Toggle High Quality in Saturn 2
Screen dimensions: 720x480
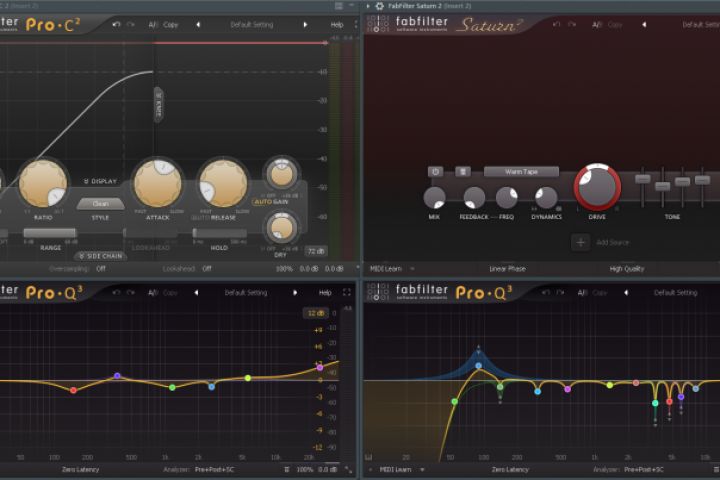coord(627,269)
